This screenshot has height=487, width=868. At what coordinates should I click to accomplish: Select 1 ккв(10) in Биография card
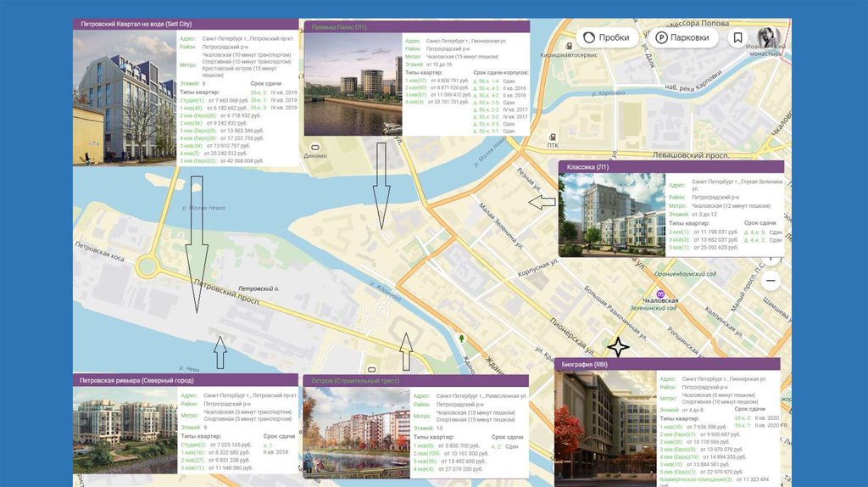point(671,427)
